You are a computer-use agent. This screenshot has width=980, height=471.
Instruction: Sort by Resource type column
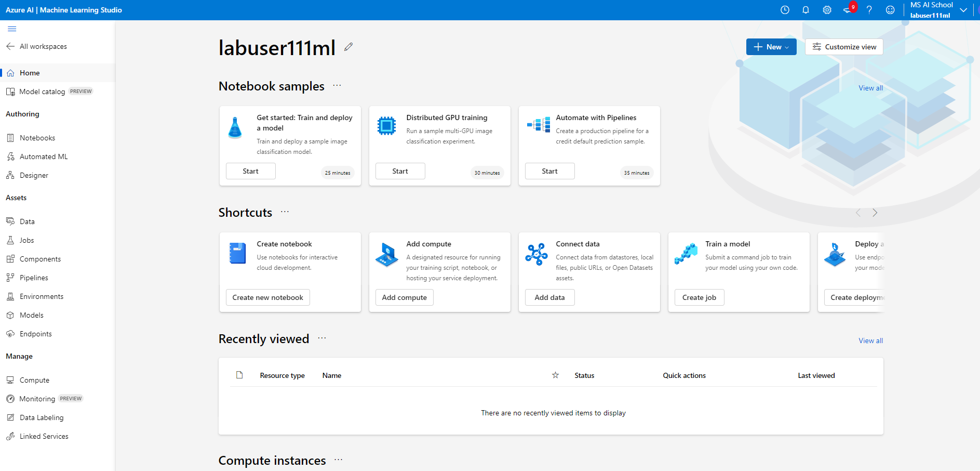(283, 375)
